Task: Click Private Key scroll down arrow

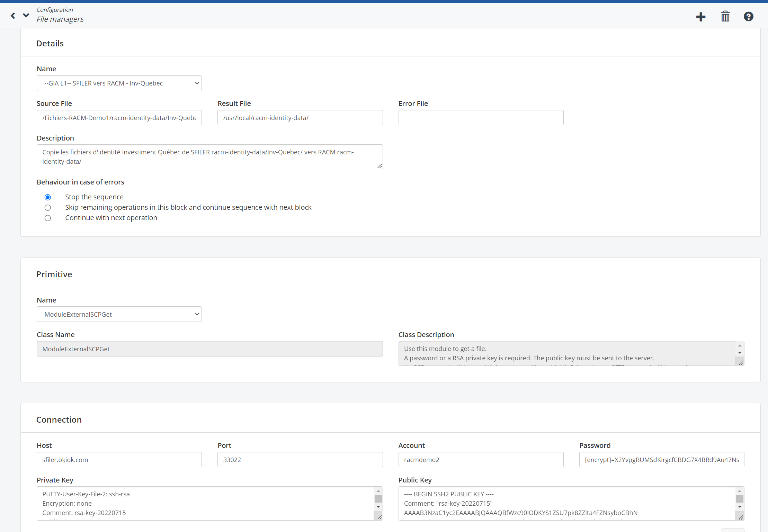Action: click(378, 507)
